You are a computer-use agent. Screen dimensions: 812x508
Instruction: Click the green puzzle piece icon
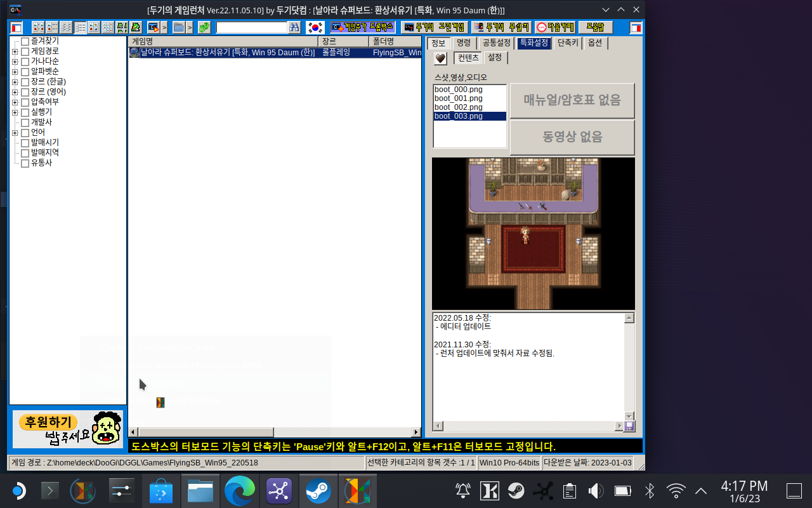click(x=204, y=27)
